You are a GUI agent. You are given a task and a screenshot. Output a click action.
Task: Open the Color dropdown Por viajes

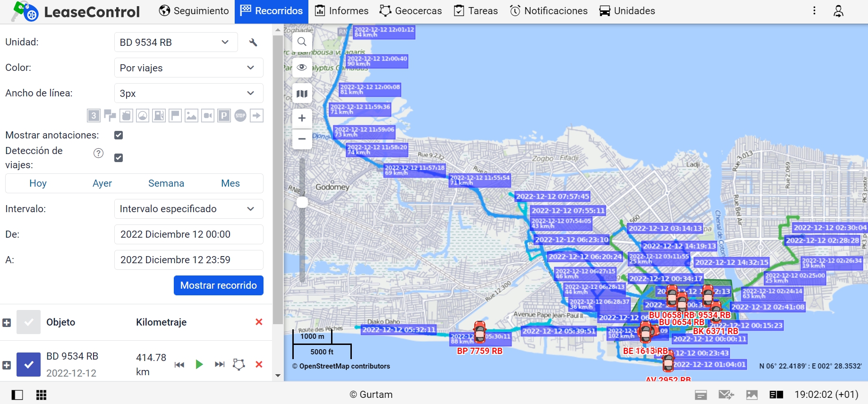click(x=188, y=68)
